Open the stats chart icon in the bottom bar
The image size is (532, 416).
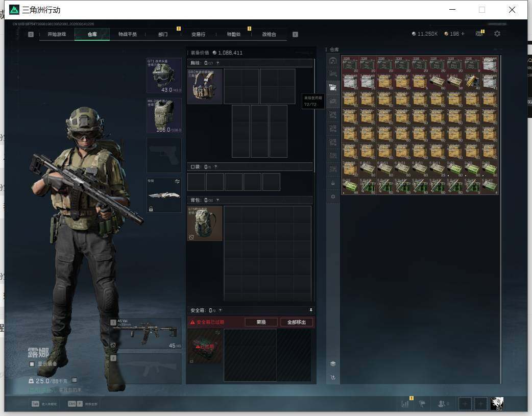(x=405, y=403)
